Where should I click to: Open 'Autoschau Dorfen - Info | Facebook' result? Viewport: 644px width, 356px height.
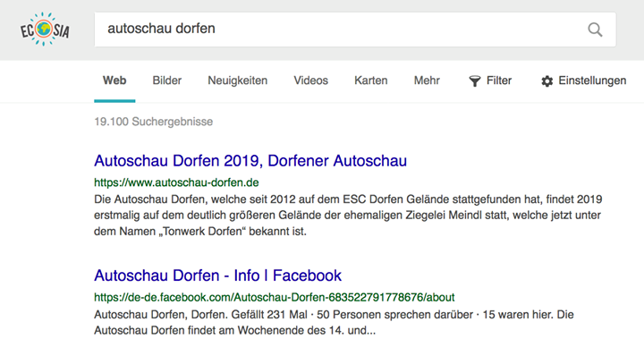coord(217,275)
